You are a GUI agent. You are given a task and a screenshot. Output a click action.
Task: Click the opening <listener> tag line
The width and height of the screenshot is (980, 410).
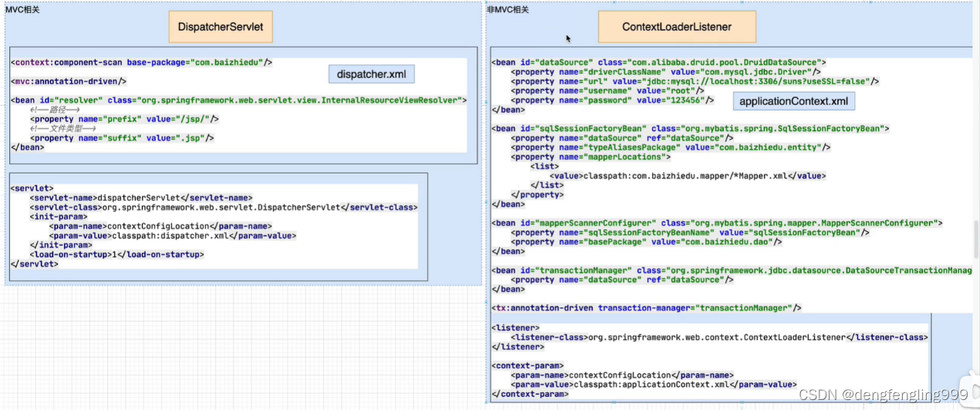pyautogui.click(x=515, y=327)
